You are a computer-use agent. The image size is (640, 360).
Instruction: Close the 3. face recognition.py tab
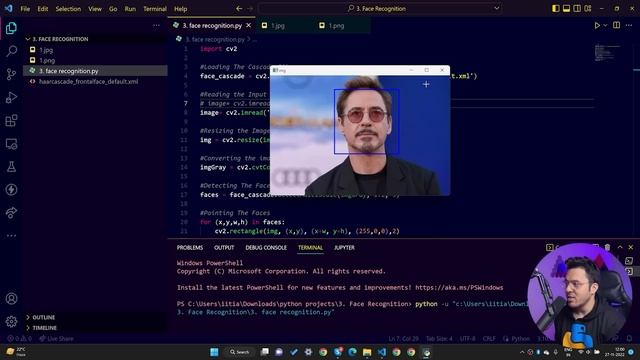(x=249, y=25)
